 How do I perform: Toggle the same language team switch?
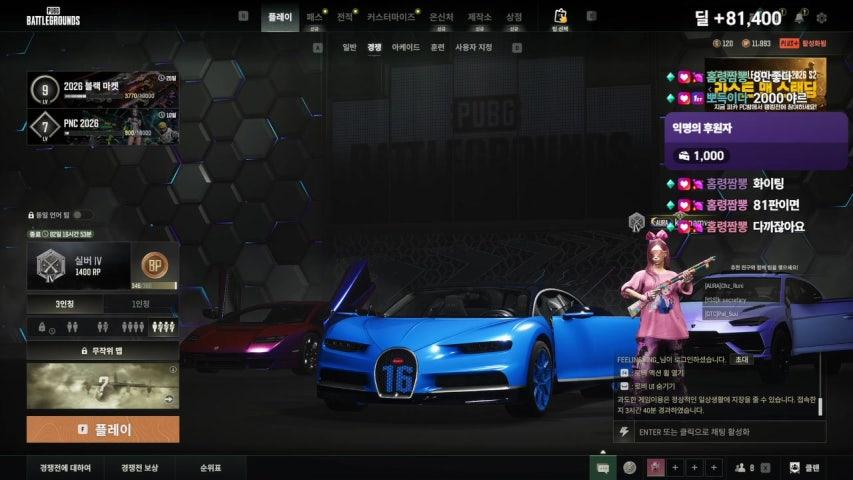[81, 215]
